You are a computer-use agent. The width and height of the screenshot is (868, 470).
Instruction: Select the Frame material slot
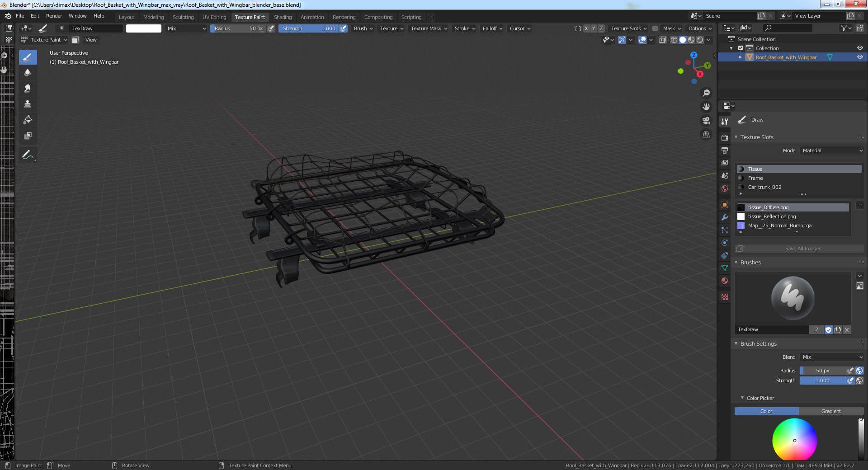pyautogui.click(x=799, y=178)
